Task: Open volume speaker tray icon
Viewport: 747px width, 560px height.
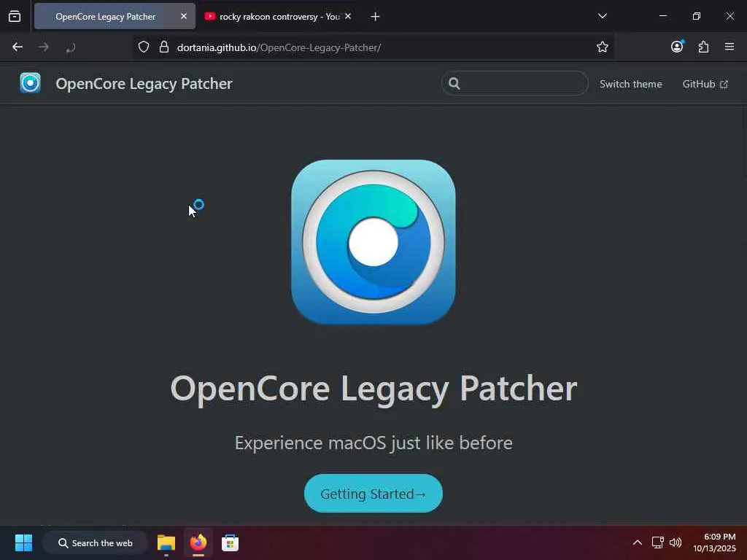Action: 675,542
